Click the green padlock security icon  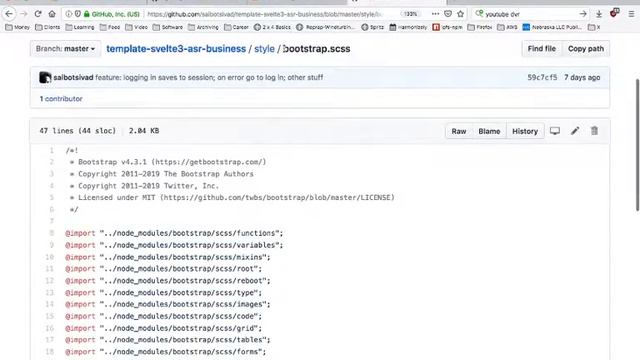point(87,14)
